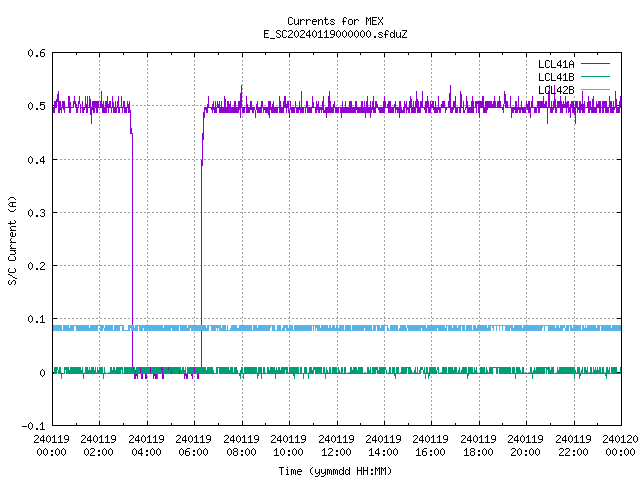640x480 pixels.
Task: Click the filename E_SC20240119000000.sfduZ subtitle
Action: click(x=335, y=34)
